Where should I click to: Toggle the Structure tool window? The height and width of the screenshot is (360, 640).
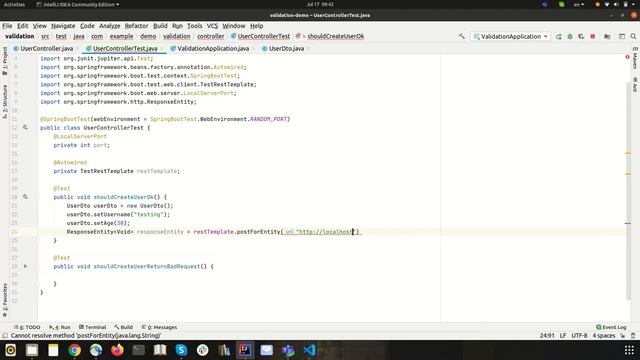(4, 101)
